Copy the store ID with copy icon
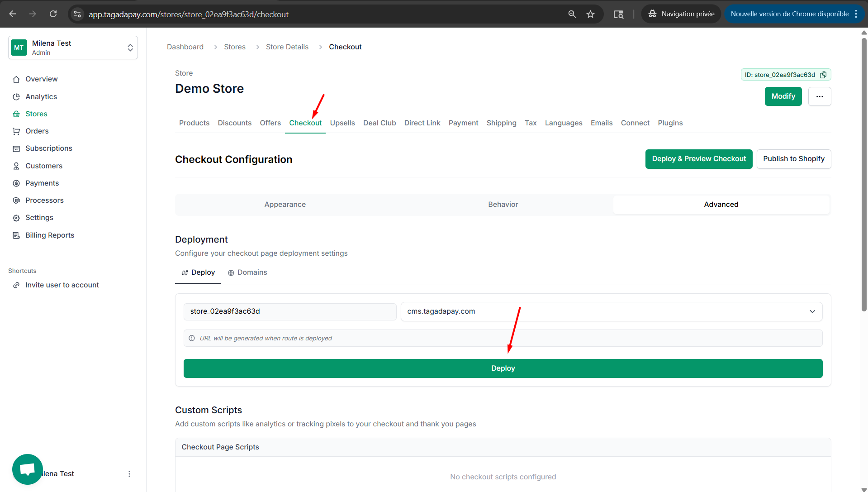The width and height of the screenshot is (868, 492). coord(823,75)
